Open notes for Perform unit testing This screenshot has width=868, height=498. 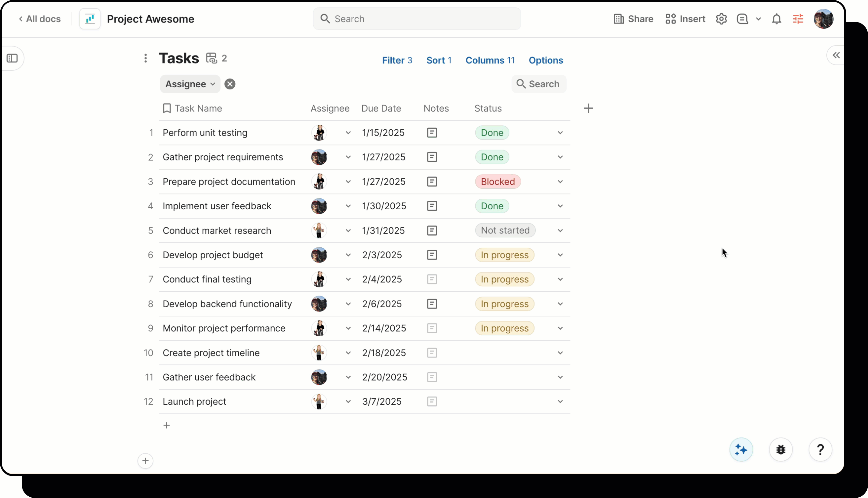click(432, 133)
